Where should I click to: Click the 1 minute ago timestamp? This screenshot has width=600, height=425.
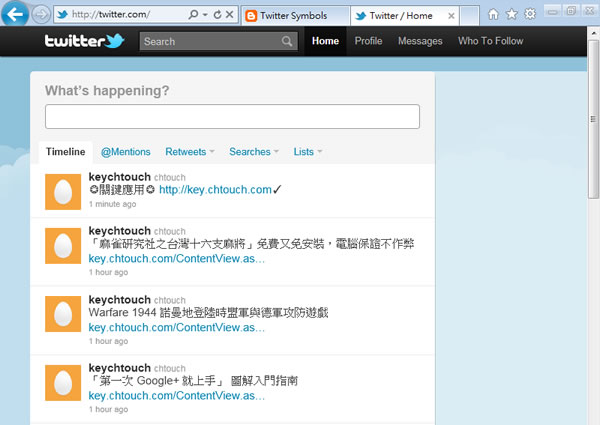click(x=112, y=204)
